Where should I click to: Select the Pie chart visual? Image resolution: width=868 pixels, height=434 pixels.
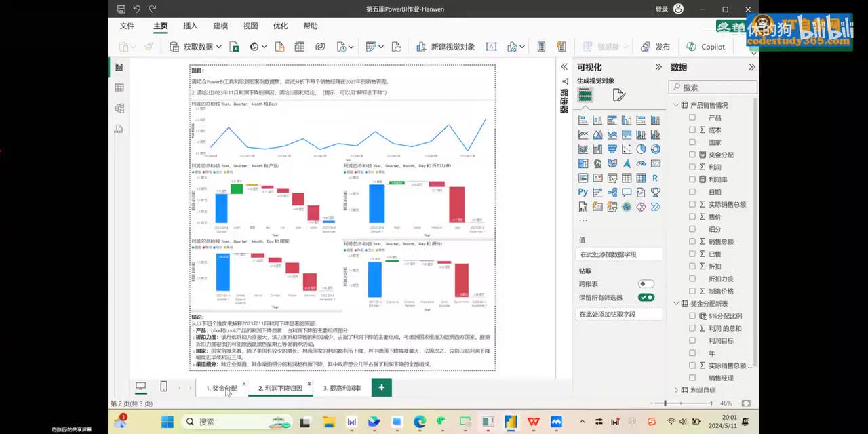(x=641, y=149)
